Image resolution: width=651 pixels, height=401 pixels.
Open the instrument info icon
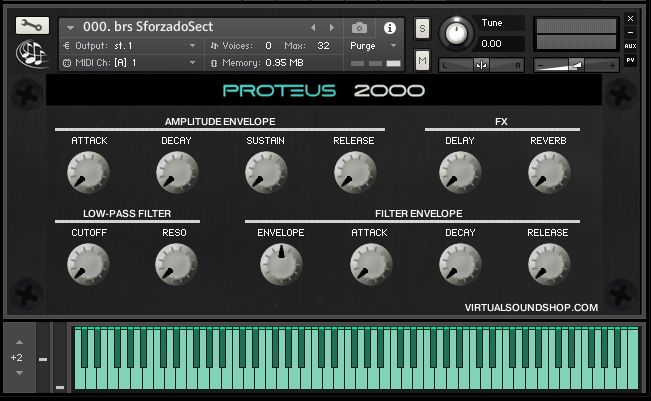(390, 27)
